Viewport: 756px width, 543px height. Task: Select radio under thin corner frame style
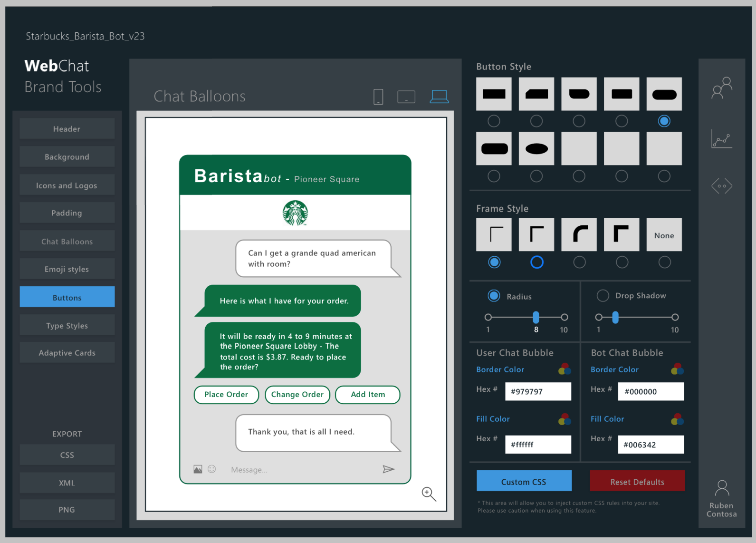[x=495, y=262]
